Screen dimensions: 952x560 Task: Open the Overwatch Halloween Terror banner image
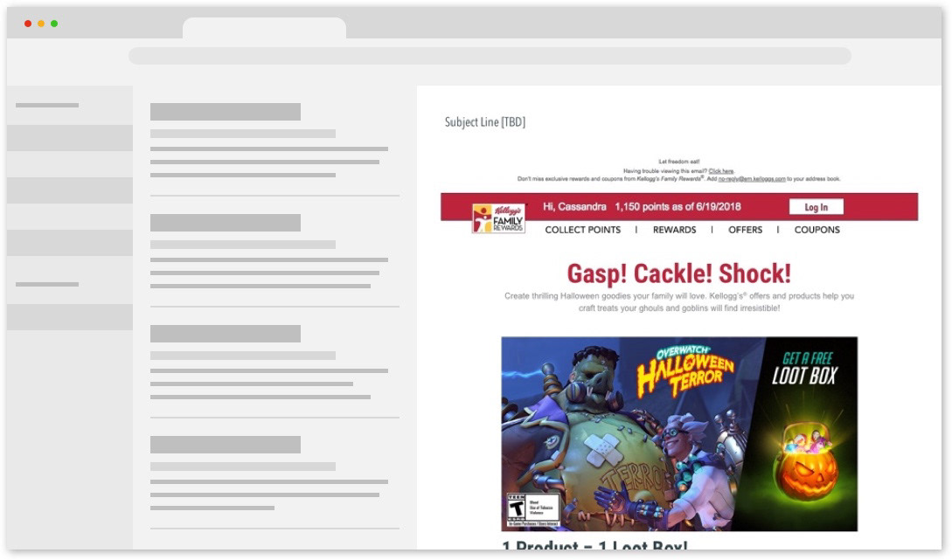pyautogui.click(x=679, y=434)
